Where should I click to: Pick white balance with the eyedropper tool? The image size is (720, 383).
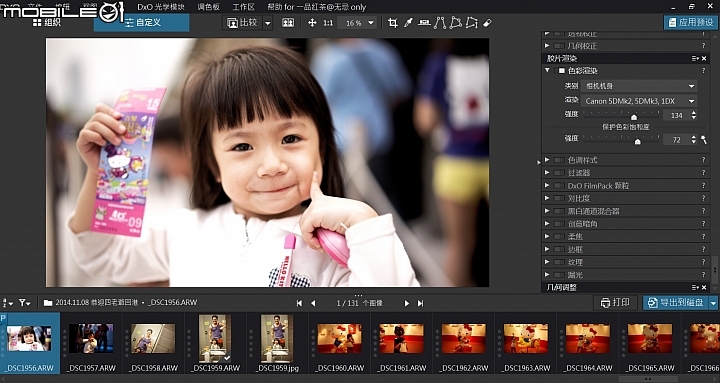tap(408, 23)
